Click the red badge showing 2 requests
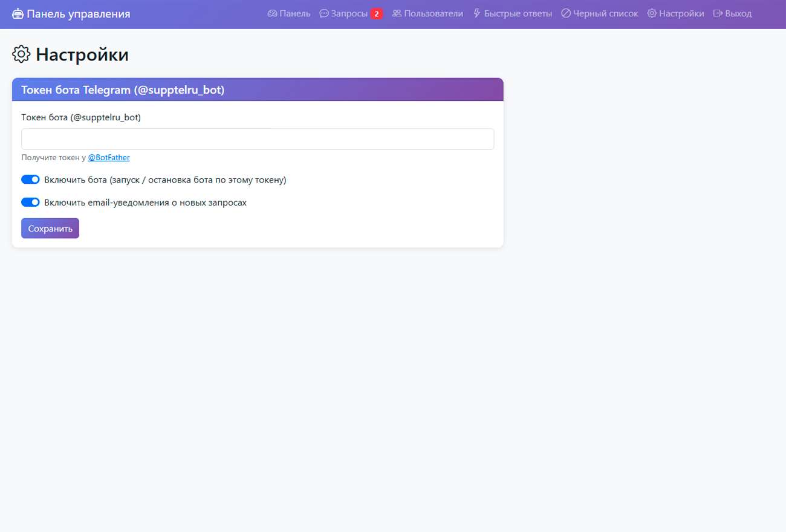The image size is (786, 532). click(377, 14)
